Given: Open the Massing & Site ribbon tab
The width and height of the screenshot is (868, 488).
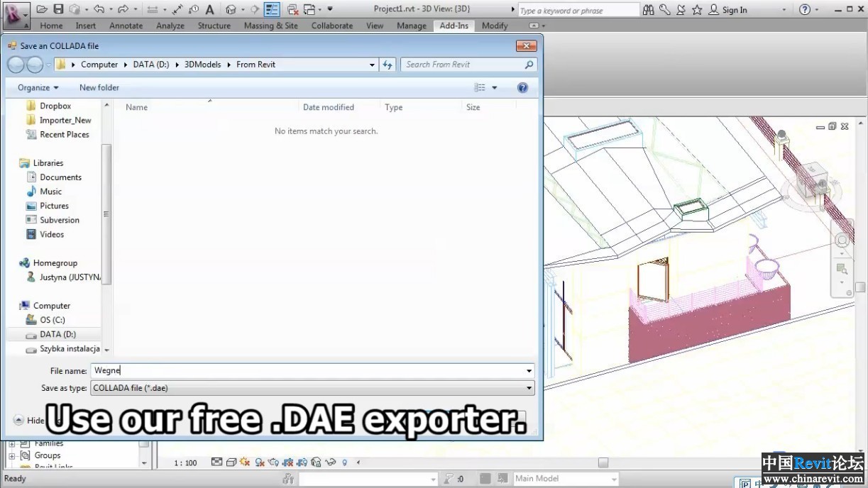Looking at the screenshot, I should [270, 26].
